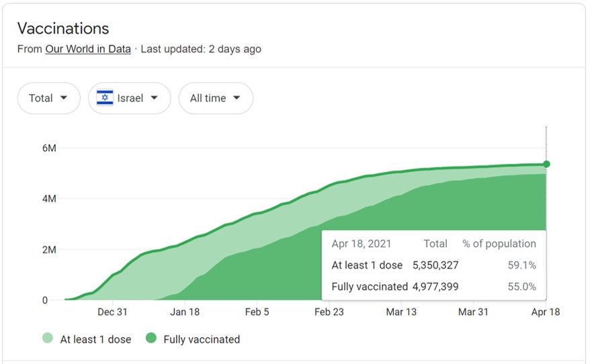Click the Apr 18 date label on the axis
This screenshot has width=590, height=364.
coord(546,312)
